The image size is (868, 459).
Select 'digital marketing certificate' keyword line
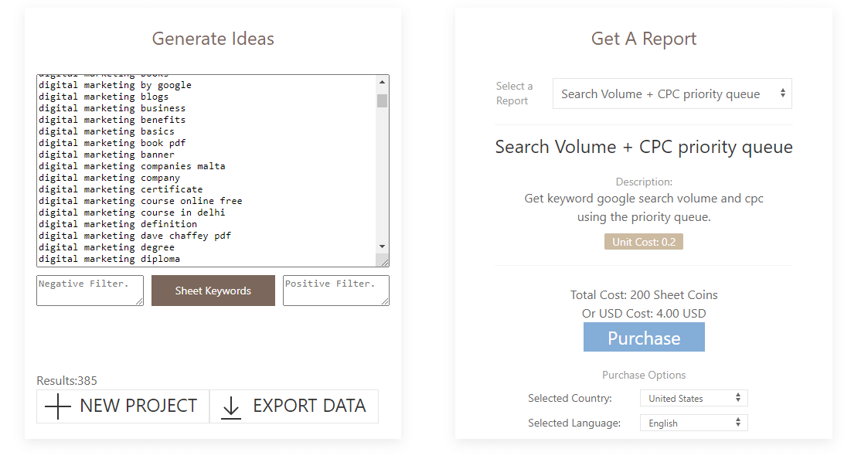(121, 189)
